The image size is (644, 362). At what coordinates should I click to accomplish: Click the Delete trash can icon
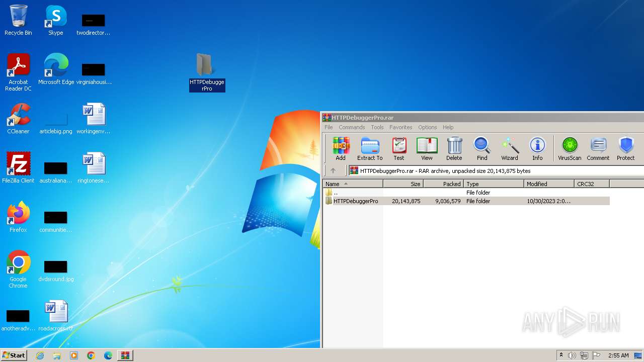click(454, 149)
